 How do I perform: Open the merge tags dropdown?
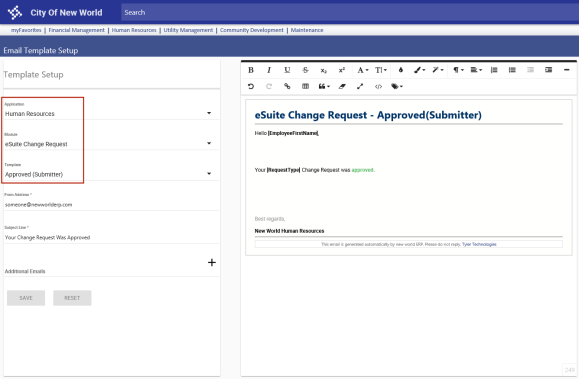click(x=397, y=86)
